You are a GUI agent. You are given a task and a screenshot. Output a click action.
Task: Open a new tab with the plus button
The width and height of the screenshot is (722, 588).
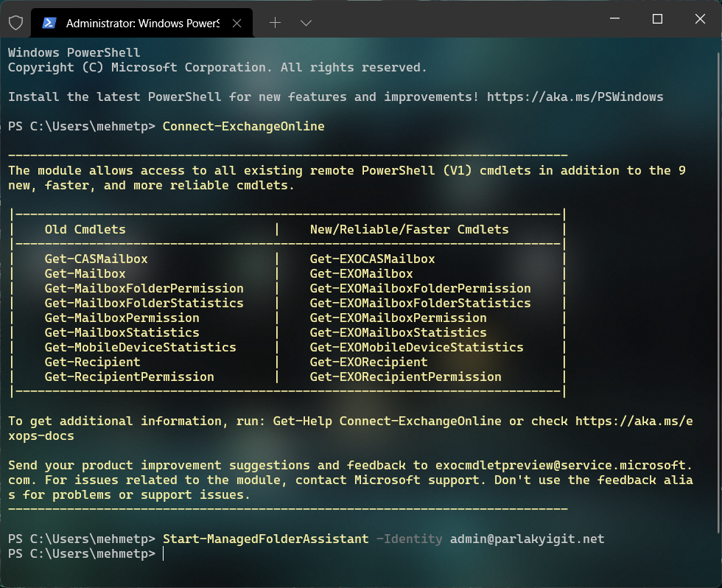[x=275, y=23]
